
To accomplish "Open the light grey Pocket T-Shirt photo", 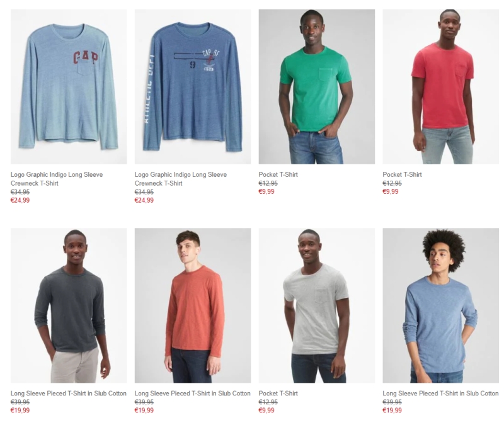I will (x=317, y=305).
